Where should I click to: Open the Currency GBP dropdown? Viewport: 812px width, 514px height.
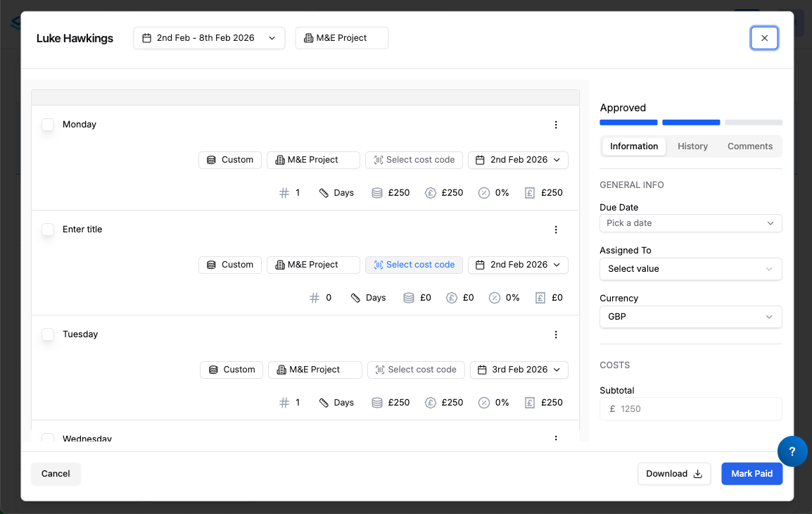pos(690,317)
